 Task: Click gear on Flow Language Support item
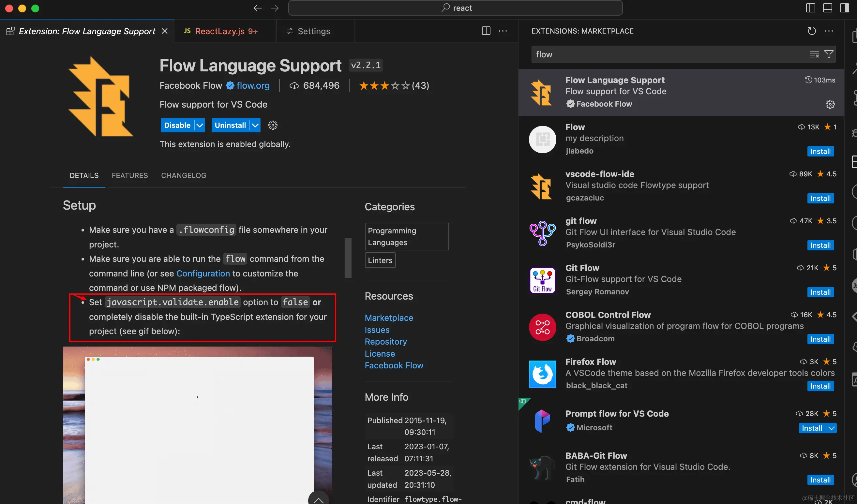(x=830, y=104)
